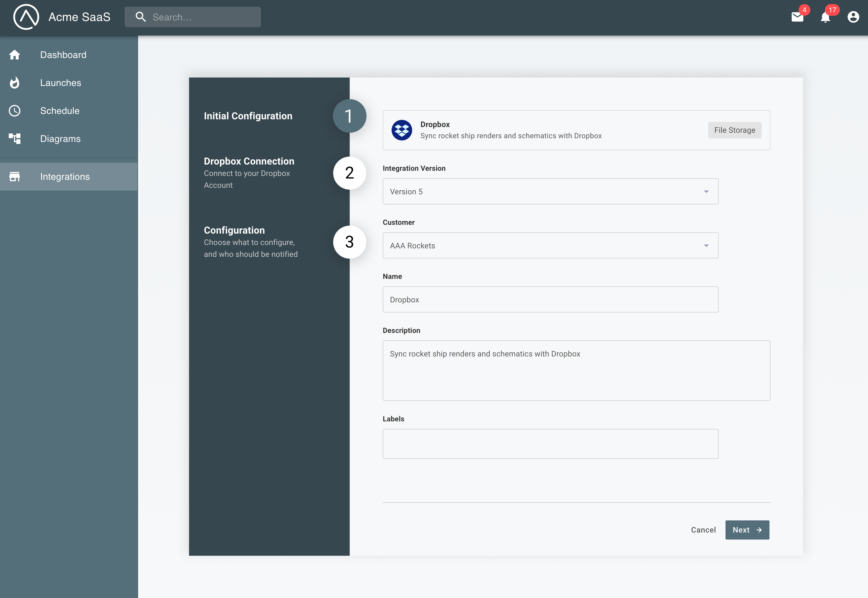The height and width of the screenshot is (598, 868).
Task: Click the File Storage tag
Action: coord(734,130)
